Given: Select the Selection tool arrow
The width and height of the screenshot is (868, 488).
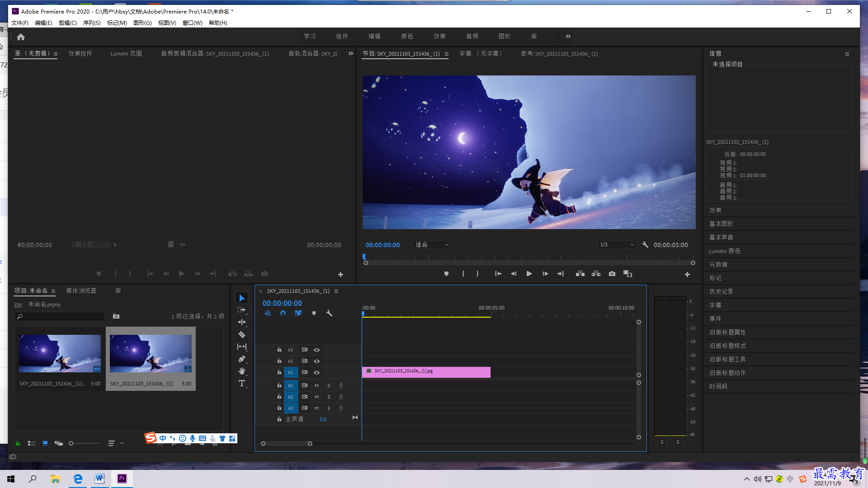Looking at the screenshot, I should 242,298.
